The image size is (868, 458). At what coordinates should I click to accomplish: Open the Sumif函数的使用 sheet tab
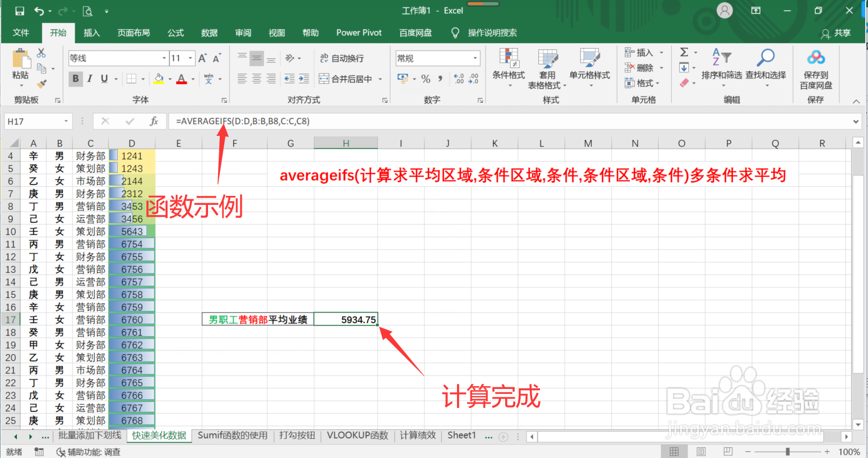point(232,436)
